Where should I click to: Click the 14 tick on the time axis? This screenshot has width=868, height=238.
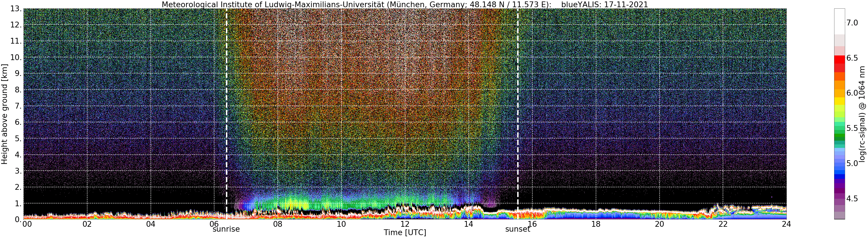click(468, 224)
